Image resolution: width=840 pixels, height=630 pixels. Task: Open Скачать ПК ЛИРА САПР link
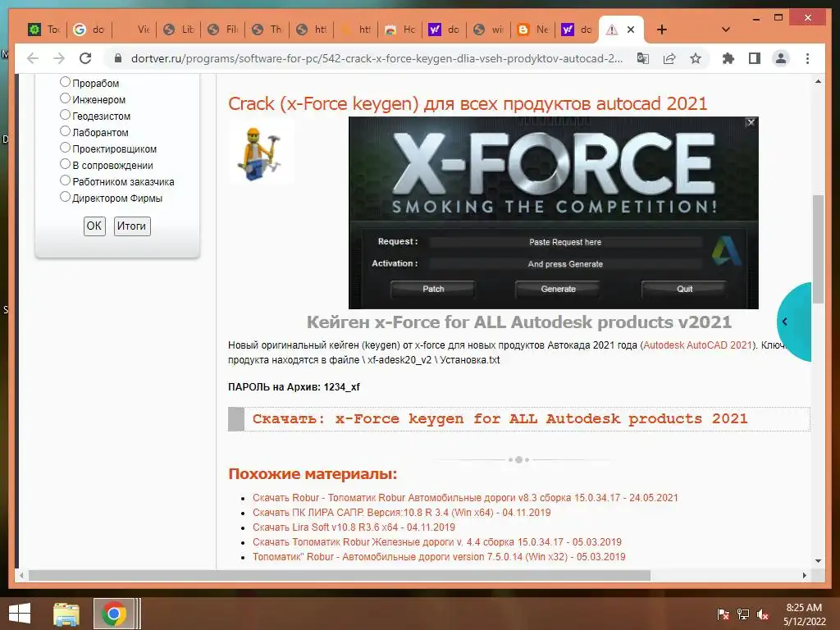point(401,513)
